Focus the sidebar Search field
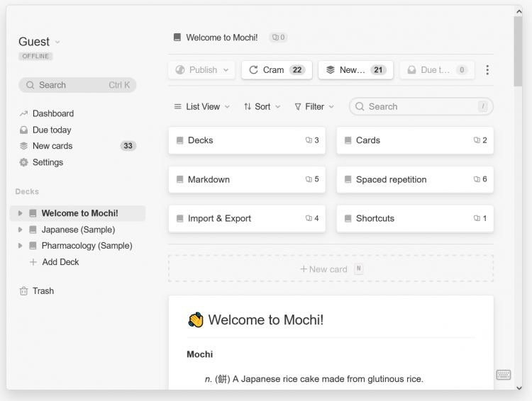 coord(77,85)
